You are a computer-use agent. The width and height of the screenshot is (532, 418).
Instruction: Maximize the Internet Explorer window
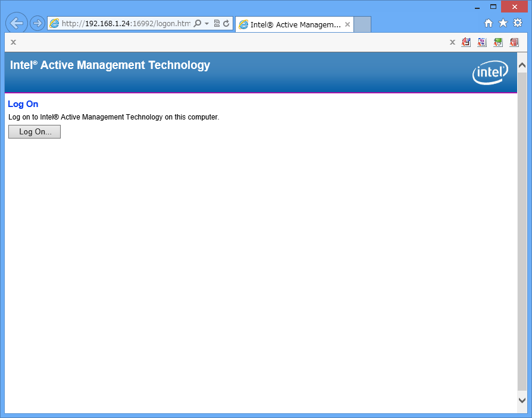coord(493,7)
